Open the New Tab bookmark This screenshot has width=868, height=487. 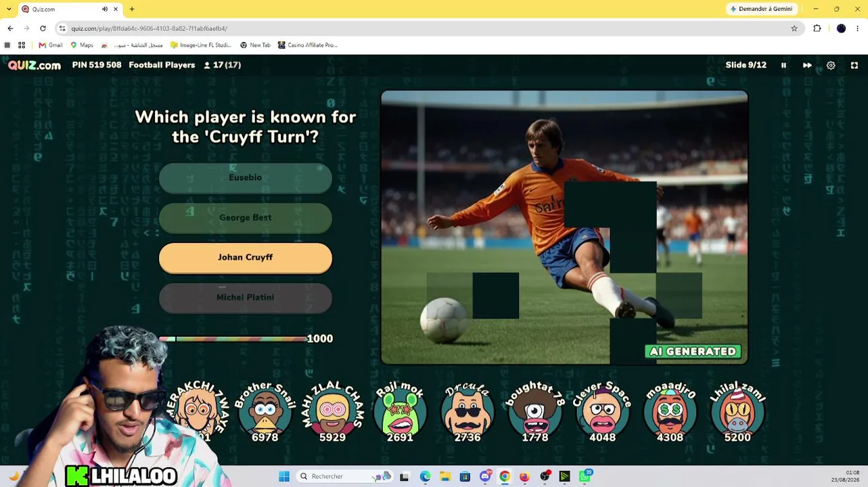click(255, 45)
